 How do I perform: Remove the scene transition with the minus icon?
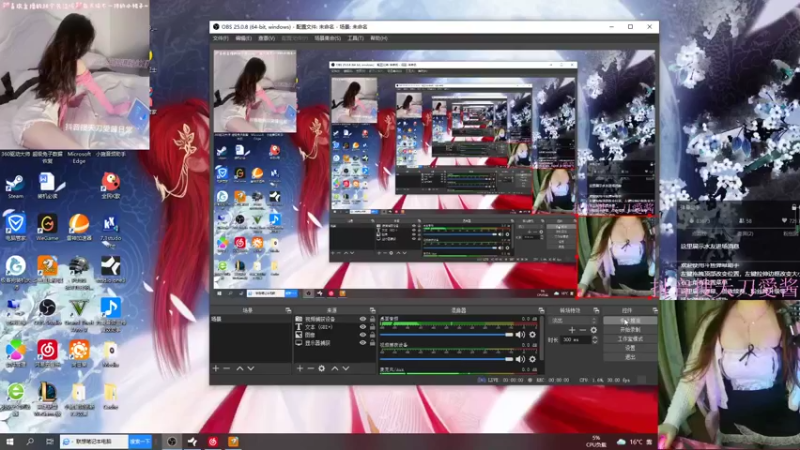coord(583,330)
